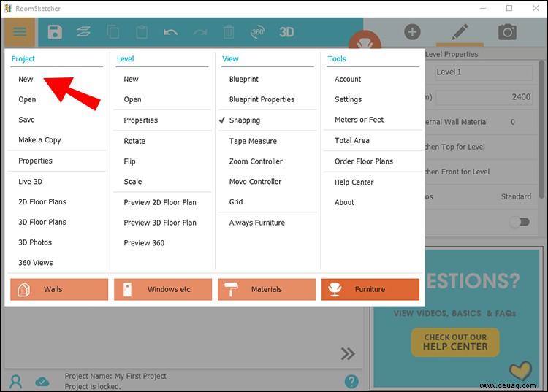The image size is (548, 392).
Task: Click the Delete trash can icon
Action: tap(229, 32)
